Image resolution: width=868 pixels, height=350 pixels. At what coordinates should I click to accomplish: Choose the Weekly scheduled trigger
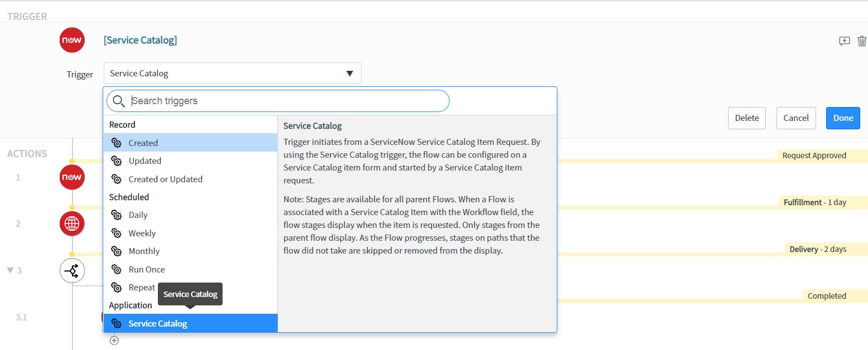point(142,233)
